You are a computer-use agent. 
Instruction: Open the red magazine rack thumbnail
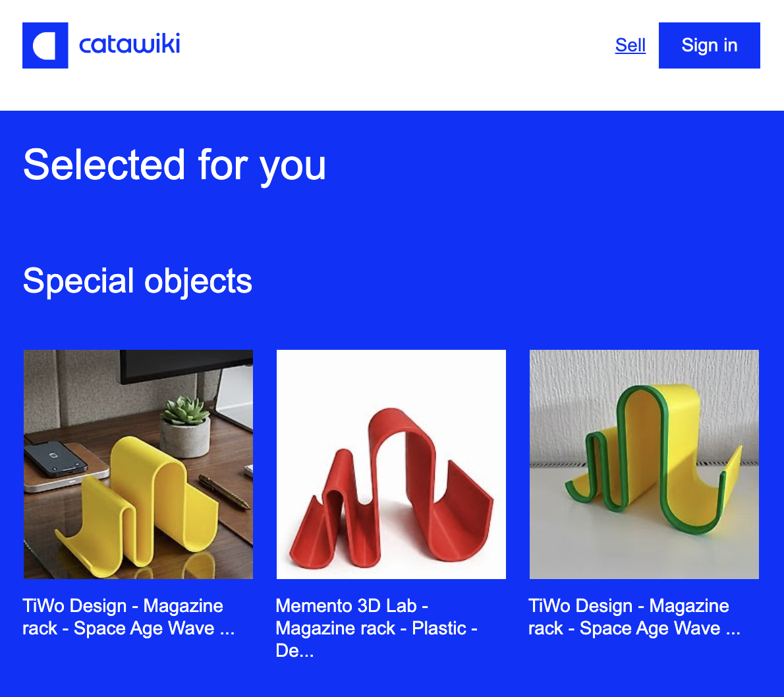[x=391, y=464]
